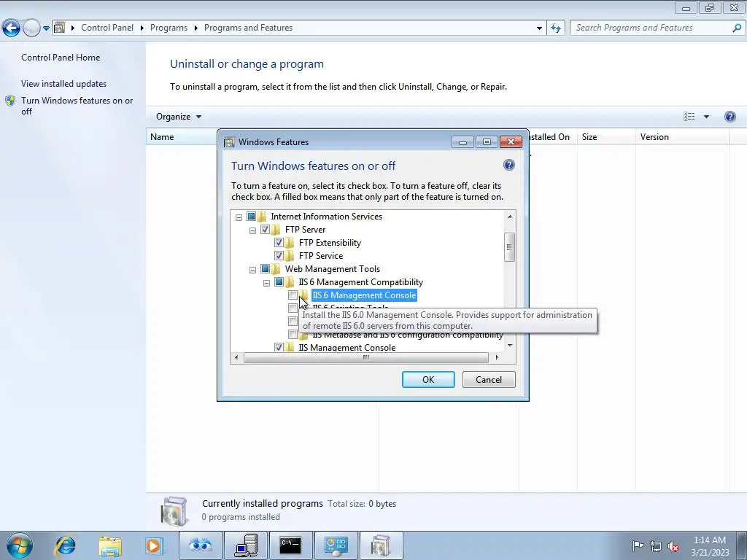Sort by the Version column header

pos(682,137)
